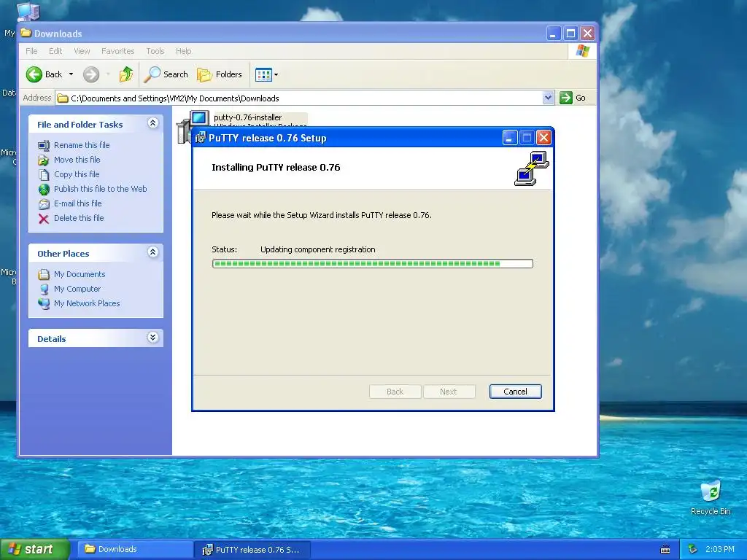The height and width of the screenshot is (560, 747).
Task: Click the PuTTY Setup title bar icon
Action: tap(201, 138)
